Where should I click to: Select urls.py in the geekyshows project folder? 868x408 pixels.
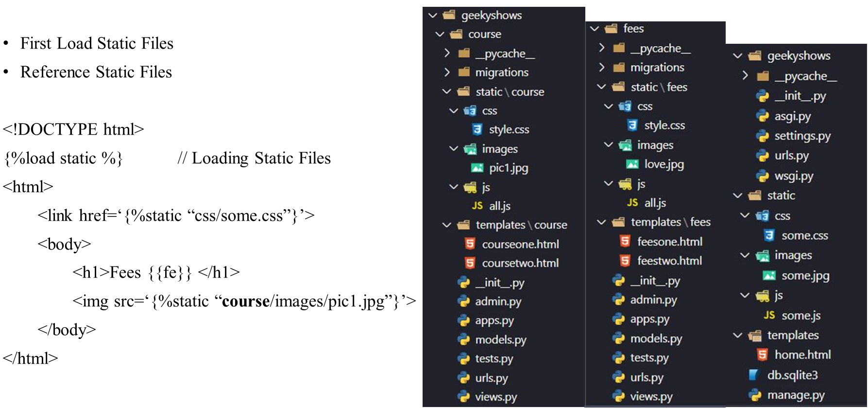[791, 156]
